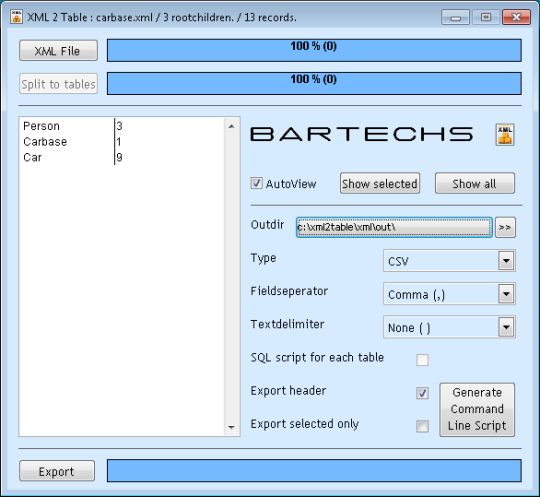Click the Split to tables progress bar
The width and height of the screenshot is (540, 497).
[x=314, y=84]
